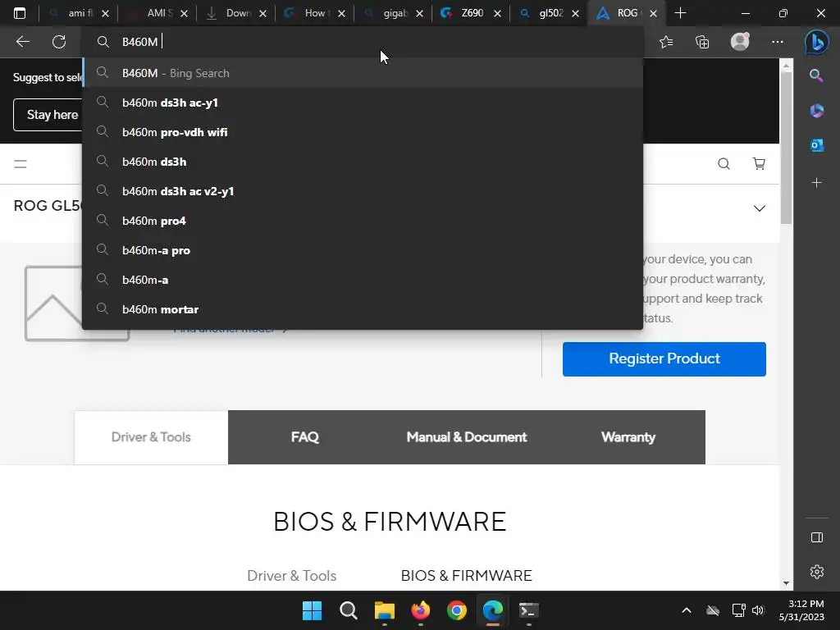Click the page vertical scrollbar thumb
The width and height of the screenshot is (840, 630).
click(786, 148)
